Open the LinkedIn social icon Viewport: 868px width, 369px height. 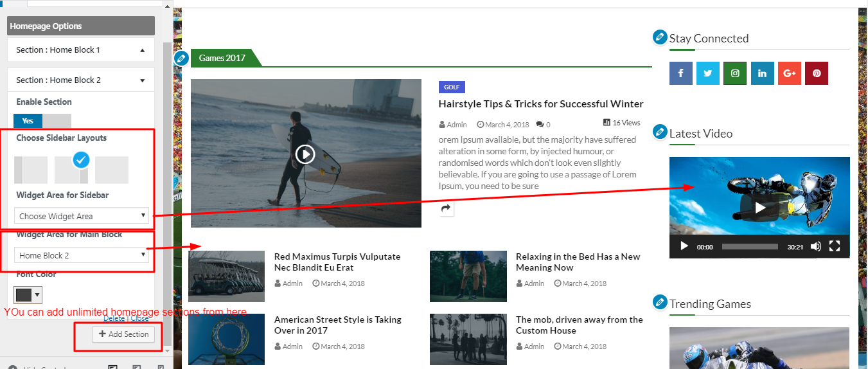click(x=762, y=73)
